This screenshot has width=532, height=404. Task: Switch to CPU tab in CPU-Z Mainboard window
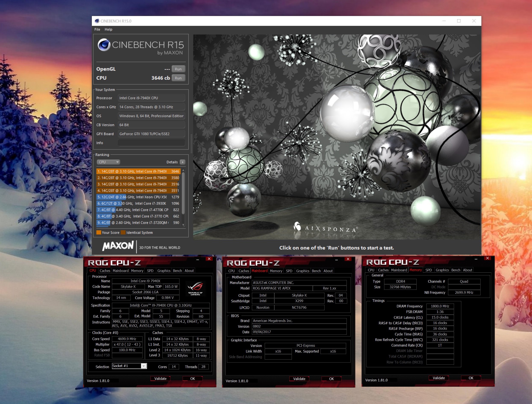pyautogui.click(x=231, y=271)
